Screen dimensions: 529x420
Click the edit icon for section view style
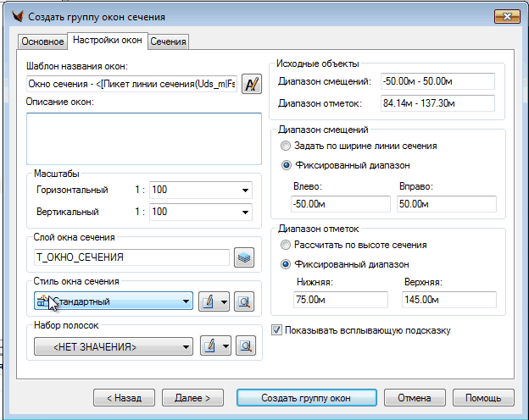pyautogui.click(x=208, y=301)
